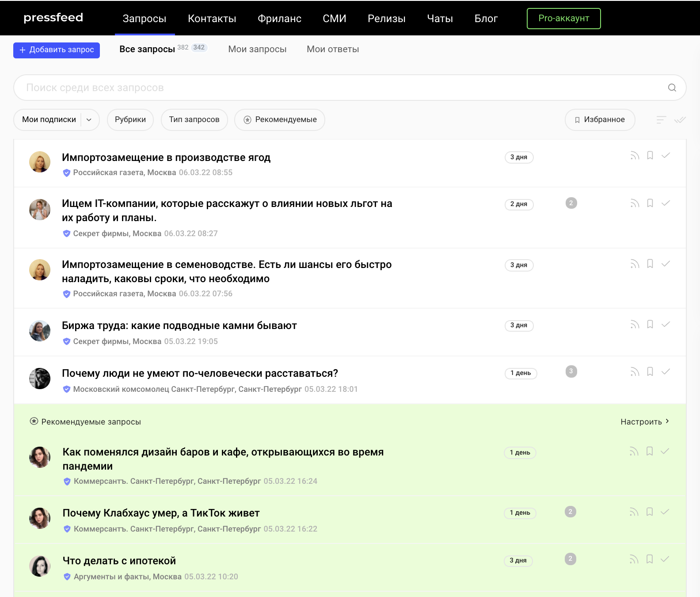Bookmark Почему люди не умеют расставаться request
This screenshot has height=597, width=700.
(x=650, y=371)
